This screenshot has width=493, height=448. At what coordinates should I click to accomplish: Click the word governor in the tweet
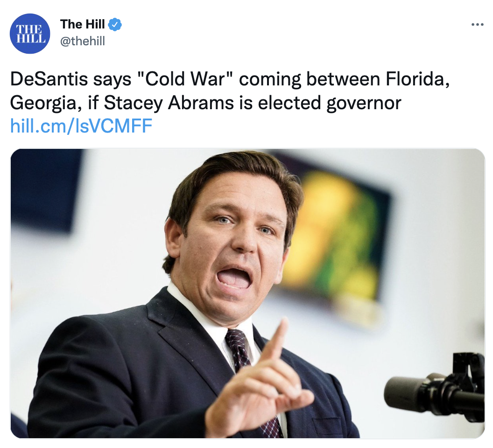point(364,104)
